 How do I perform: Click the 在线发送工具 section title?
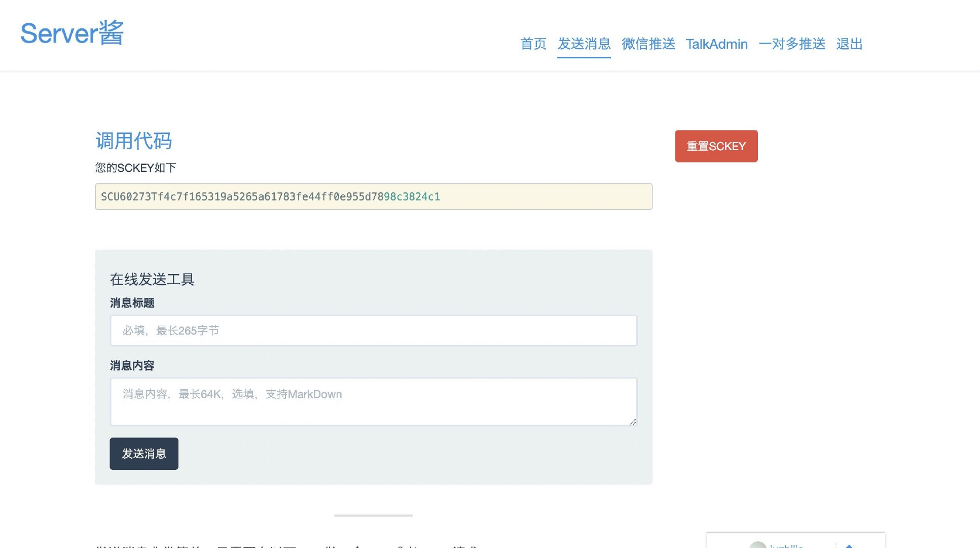pos(152,279)
